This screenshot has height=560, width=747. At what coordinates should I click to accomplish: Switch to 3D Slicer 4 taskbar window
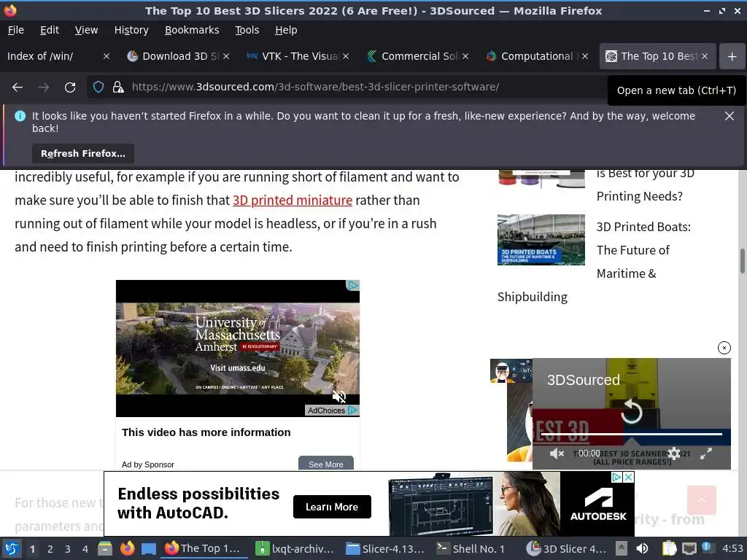point(567,548)
